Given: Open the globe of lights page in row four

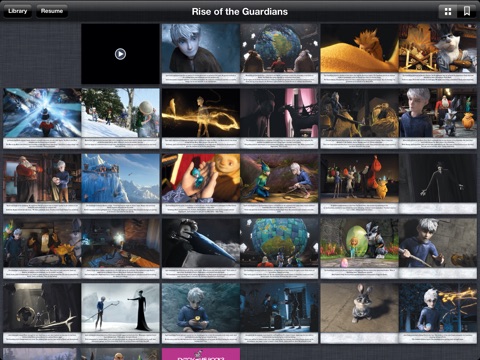Looking at the screenshot, I should (x=279, y=248).
